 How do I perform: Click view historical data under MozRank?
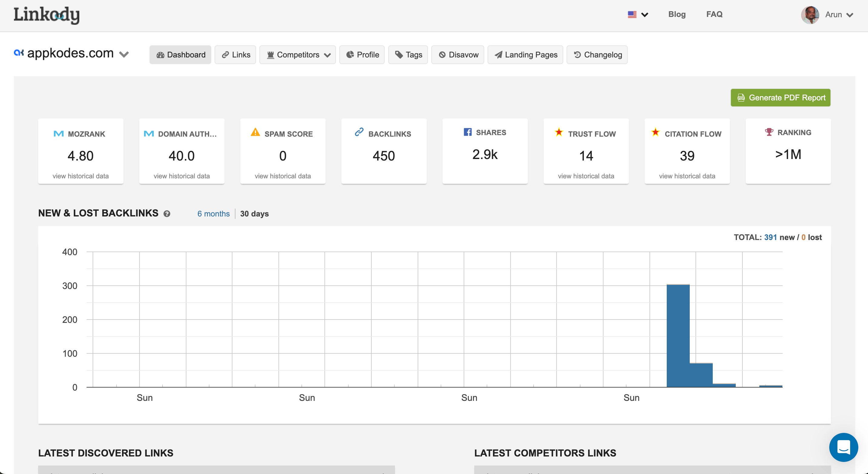(80, 175)
